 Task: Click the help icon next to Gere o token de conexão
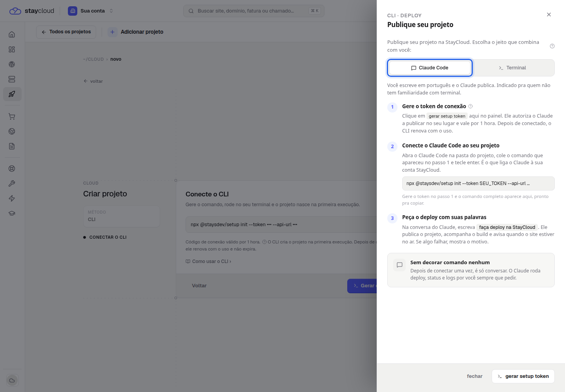tap(470, 106)
